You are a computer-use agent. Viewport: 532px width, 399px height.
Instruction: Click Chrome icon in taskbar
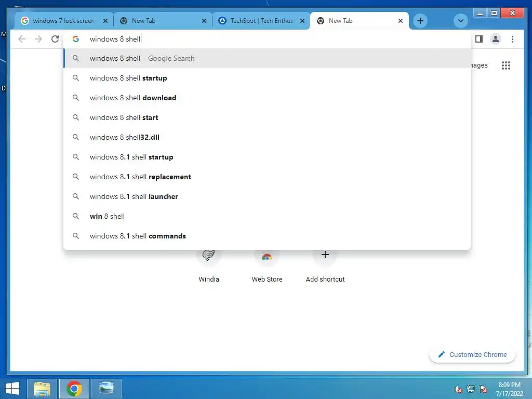point(74,389)
